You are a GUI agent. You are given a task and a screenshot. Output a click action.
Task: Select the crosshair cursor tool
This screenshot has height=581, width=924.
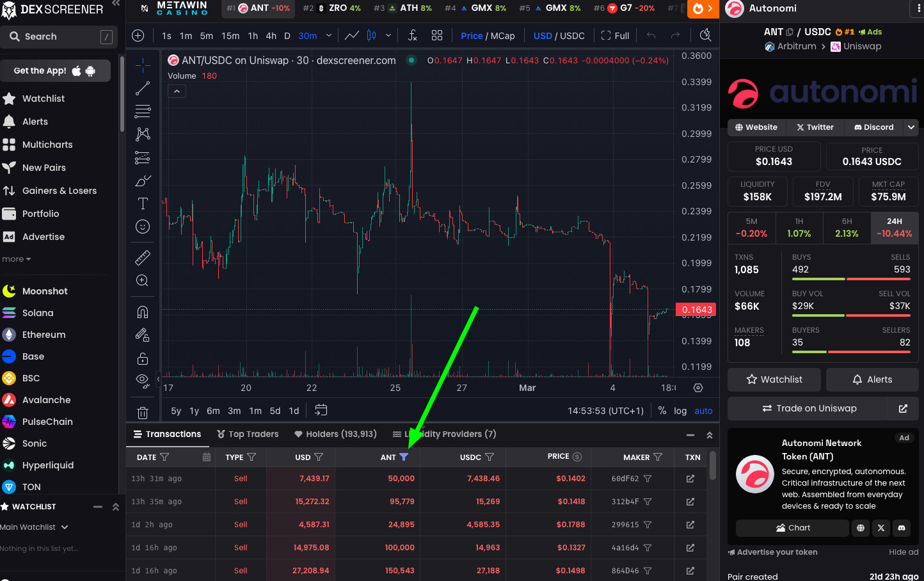(x=143, y=65)
